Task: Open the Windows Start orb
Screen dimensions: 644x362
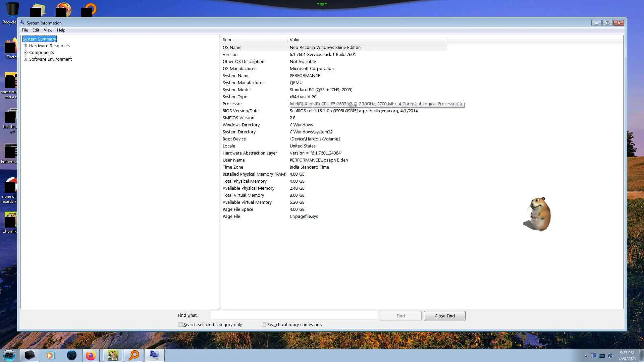Action: click(x=9, y=355)
